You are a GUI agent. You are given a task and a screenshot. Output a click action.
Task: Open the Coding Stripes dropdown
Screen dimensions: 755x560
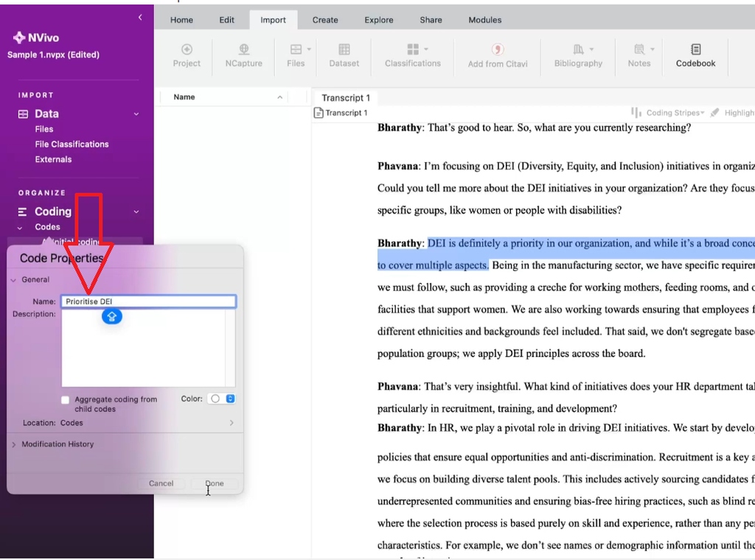click(x=702, y=113)
